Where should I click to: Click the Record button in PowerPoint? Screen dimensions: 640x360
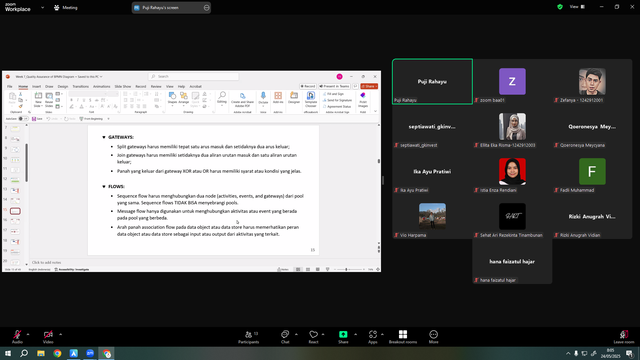pyautogui.click(x=308, y=87)
